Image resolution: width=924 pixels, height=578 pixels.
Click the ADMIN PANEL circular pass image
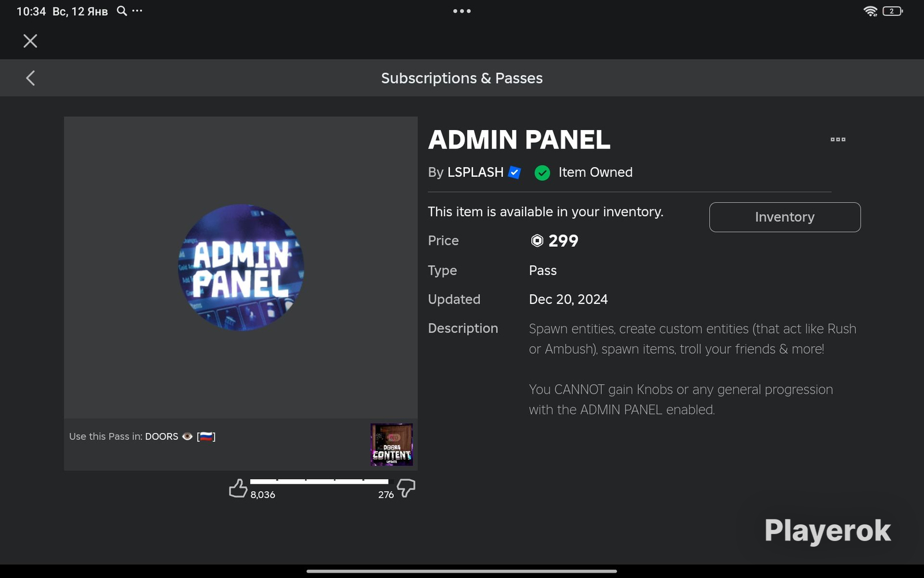pyautogui.click(x=241, y=268)
